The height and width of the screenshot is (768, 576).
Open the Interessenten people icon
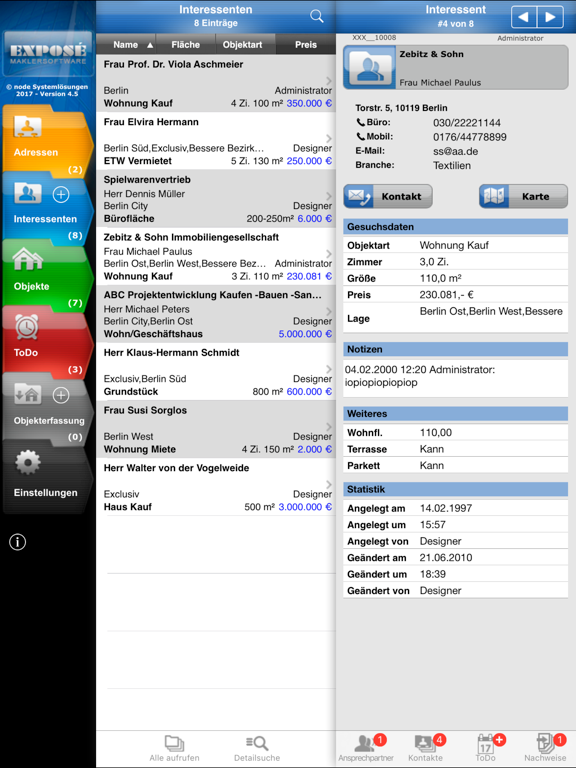pyautogui.click(x=27, y=193)
